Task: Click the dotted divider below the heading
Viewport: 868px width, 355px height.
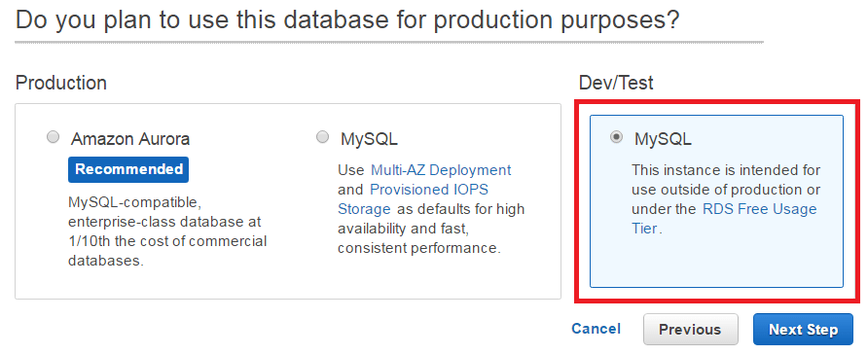Action: [389, 42]
